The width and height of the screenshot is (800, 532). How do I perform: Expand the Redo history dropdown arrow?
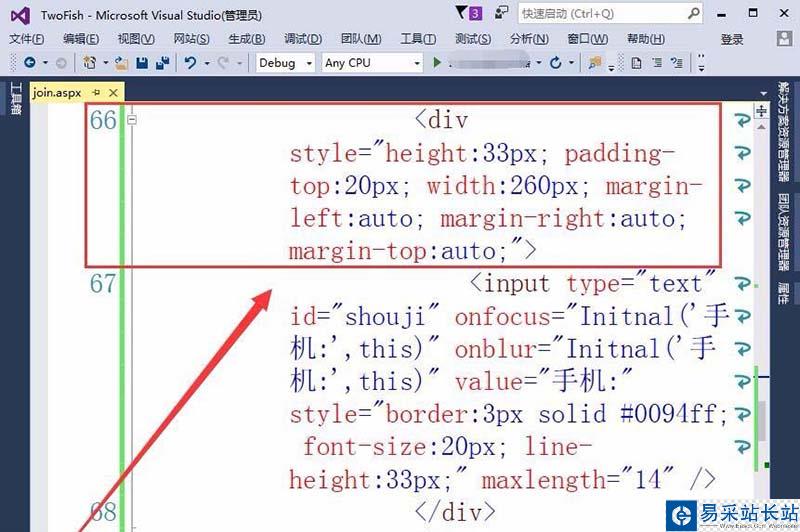pos(239,63)
